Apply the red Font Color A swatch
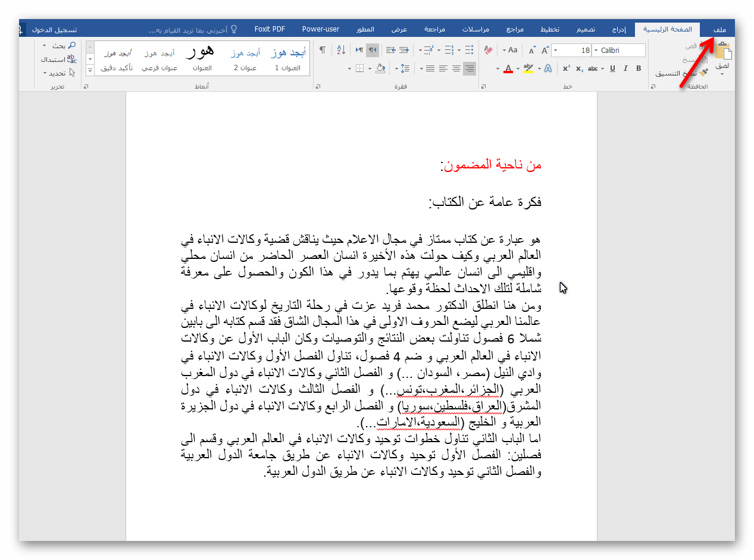 [x=508, y=68]
